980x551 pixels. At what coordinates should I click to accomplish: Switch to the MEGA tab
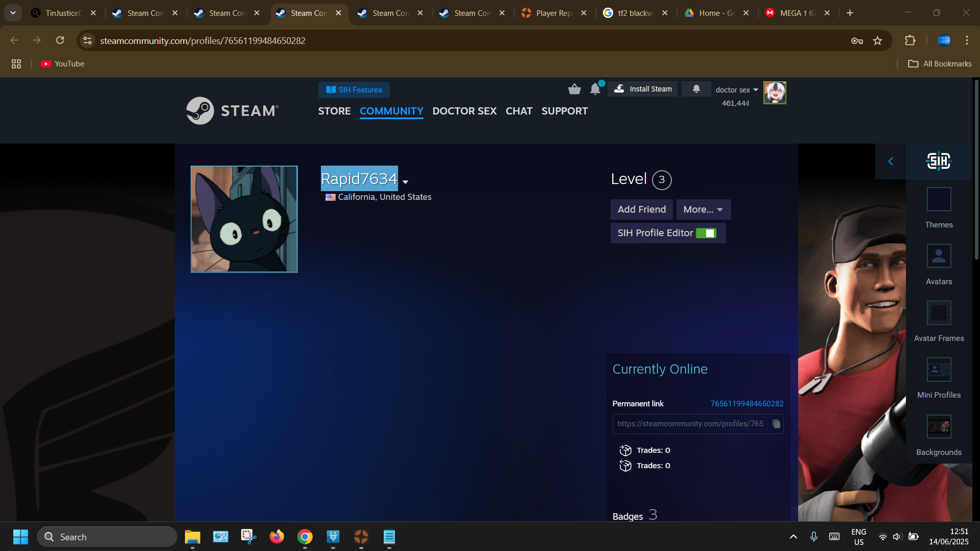(x=798, y=13)
